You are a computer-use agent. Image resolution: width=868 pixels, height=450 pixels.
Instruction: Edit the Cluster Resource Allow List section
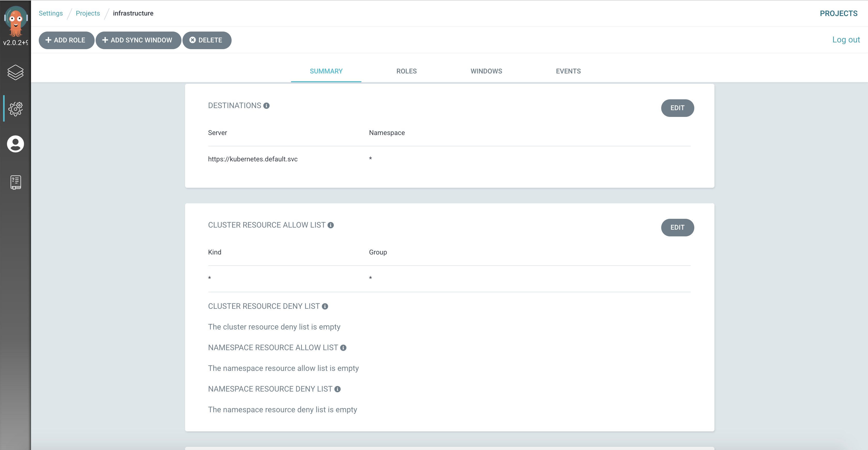(677, 228)
